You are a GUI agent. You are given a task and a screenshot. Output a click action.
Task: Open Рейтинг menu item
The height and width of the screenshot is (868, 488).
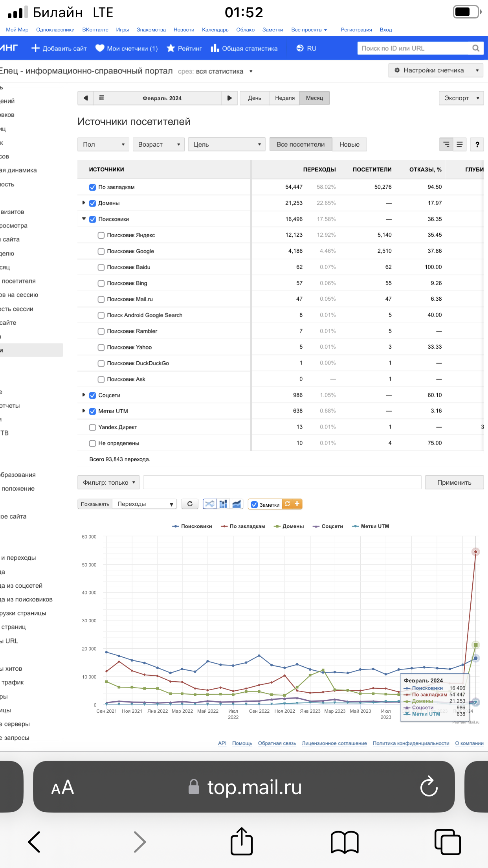coord(184,48)
